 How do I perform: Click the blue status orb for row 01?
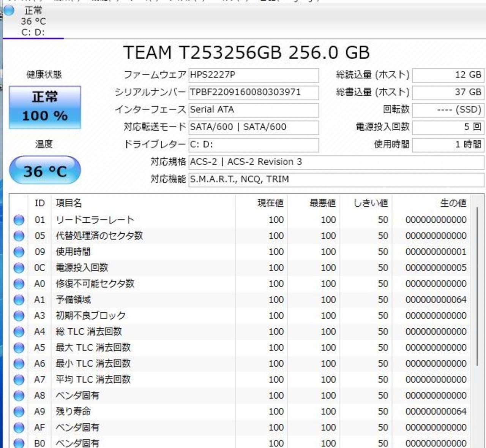(x=19, y=220)
